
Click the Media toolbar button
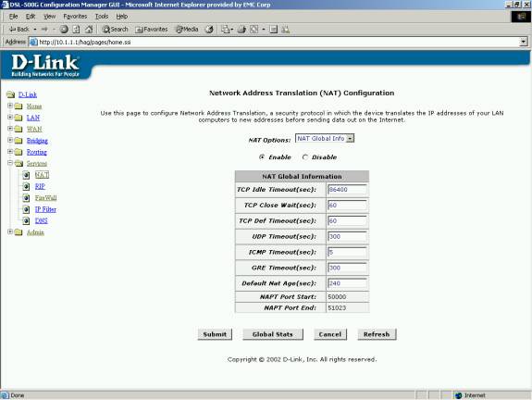pyautogui.click(x=187, y=30)
